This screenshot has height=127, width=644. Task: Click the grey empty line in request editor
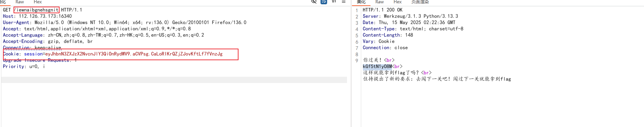pos(174,80)
